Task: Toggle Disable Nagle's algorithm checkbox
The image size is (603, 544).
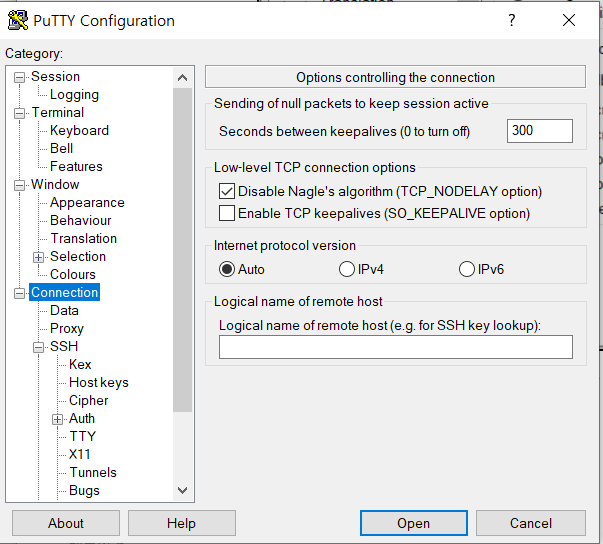Action: pos(227,191)
